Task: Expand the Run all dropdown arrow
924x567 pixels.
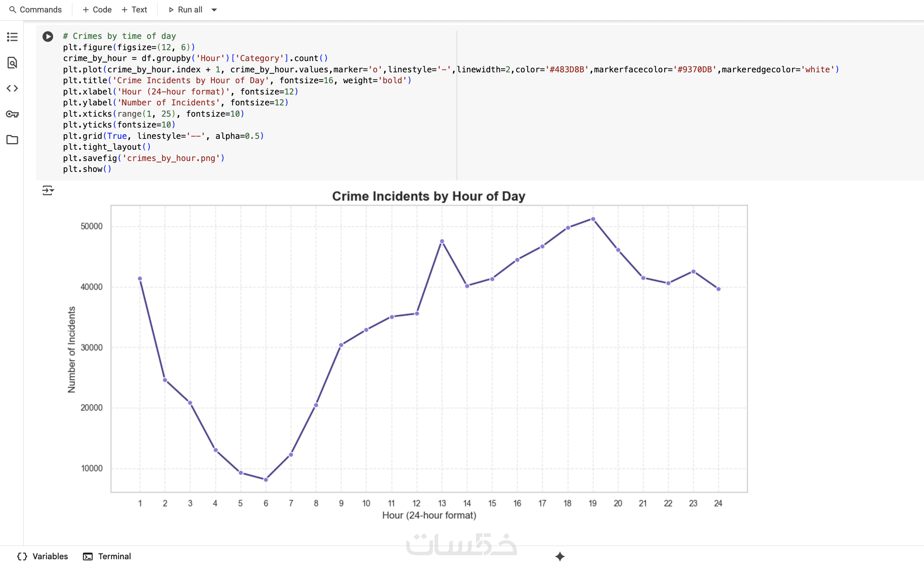Action: click(214, 10)
